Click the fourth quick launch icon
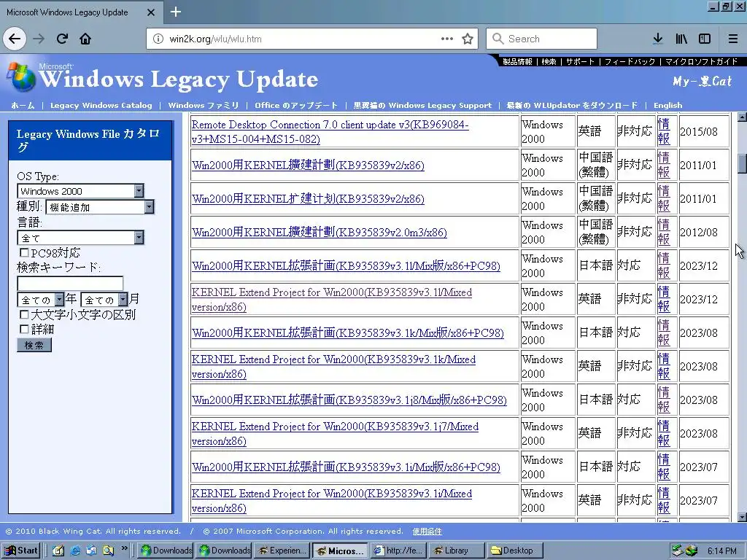The height and width of the screenshot is (560, 747). pyautogui.click(x=108, y=551)
